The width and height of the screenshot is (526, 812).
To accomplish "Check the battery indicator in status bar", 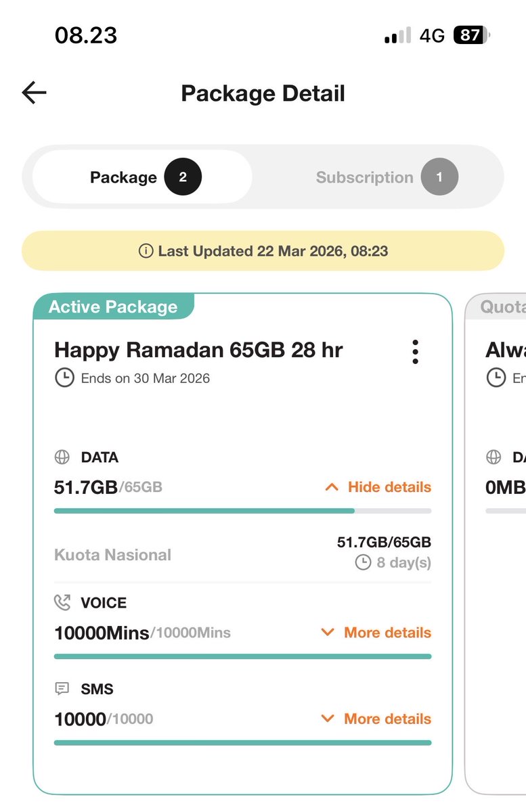I will 472,35.
